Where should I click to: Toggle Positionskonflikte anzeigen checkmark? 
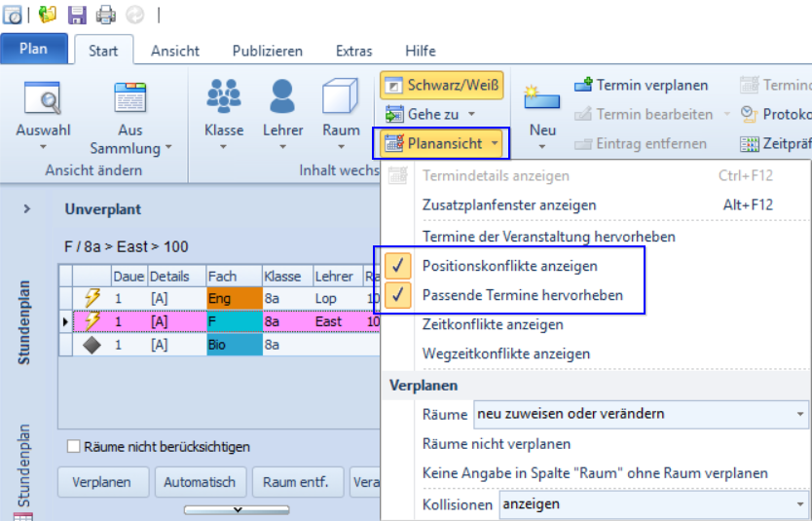397,266
